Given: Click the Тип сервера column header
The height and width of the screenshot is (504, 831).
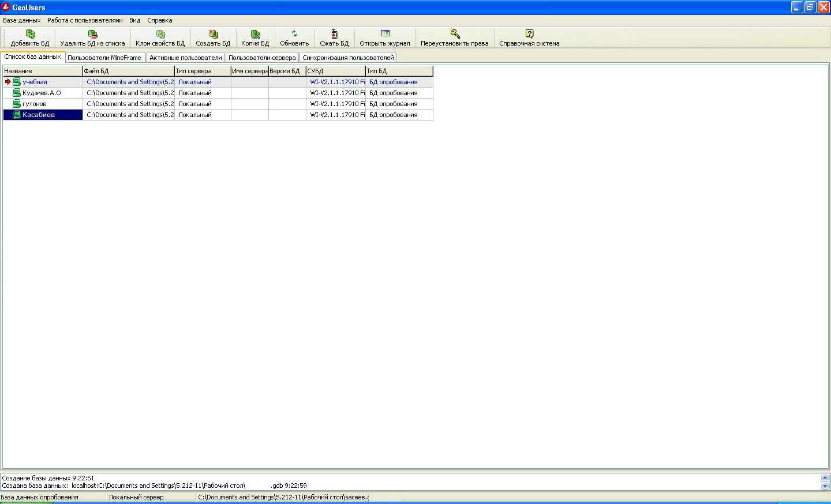Looking at the screenshot, I should 202,71.
